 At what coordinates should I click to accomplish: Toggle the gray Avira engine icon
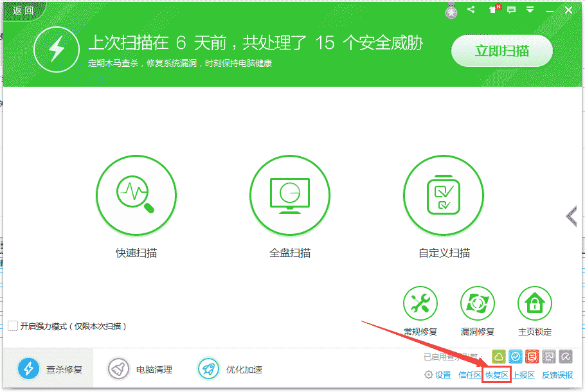pyautogui.click(x=564, y=355)
